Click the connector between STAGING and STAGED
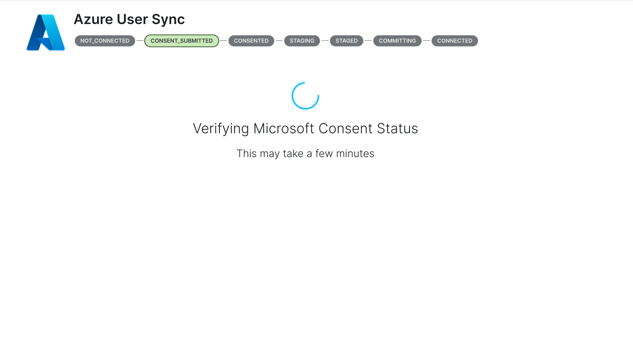This screenshot has width=633, height=364. pyautogui.click(x=325, y=41)
